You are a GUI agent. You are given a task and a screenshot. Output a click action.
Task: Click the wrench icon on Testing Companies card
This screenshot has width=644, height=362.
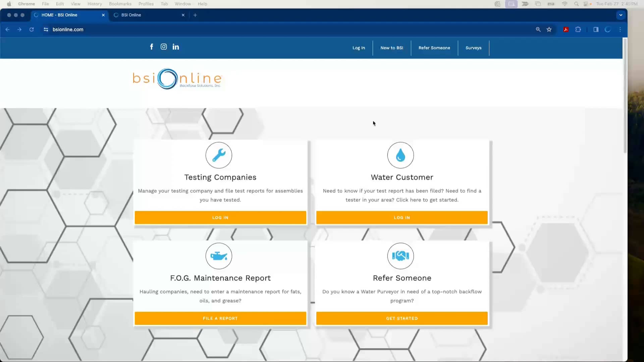pos(218,155)
